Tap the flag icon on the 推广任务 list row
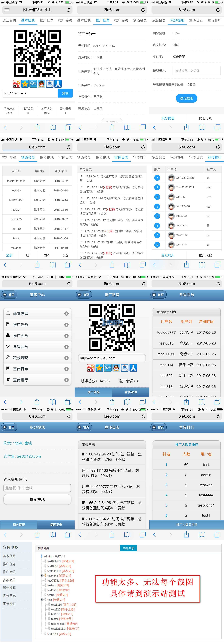Screen dimensions: 224x644 coord(8,324)
